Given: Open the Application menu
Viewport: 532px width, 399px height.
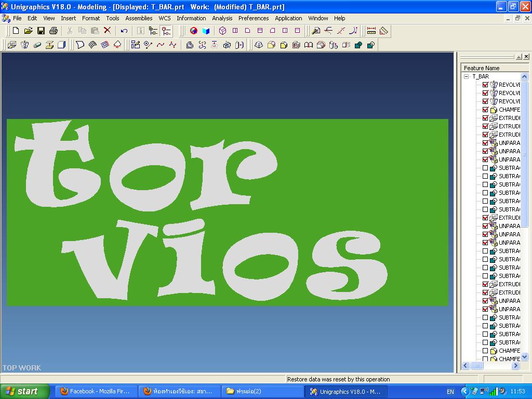Looking at the screenshot, I should pos(288,18).
